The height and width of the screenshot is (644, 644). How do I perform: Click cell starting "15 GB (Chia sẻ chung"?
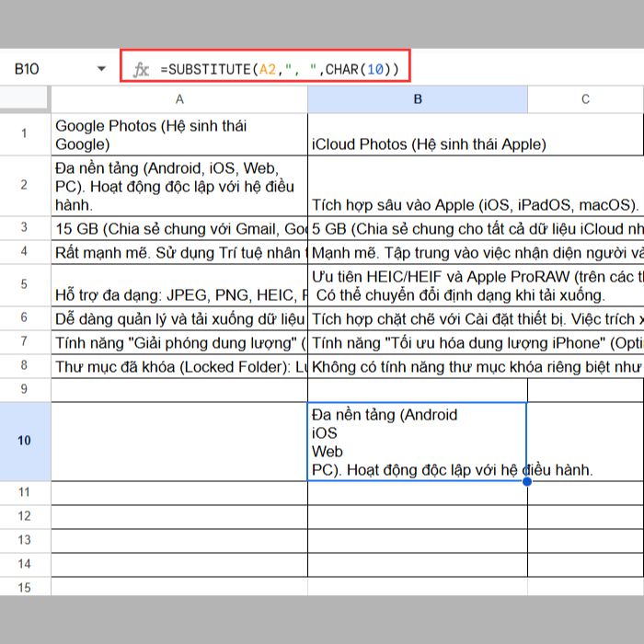click(179, 228)
